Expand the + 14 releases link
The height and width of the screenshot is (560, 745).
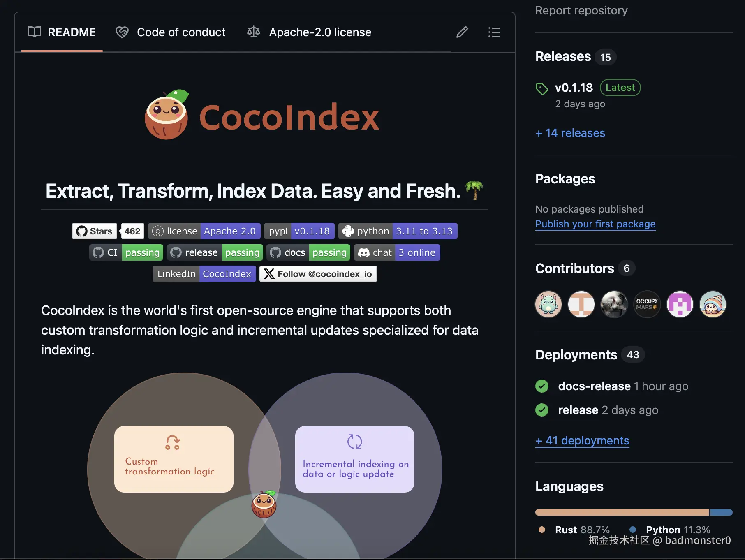(x=570, y=133)
